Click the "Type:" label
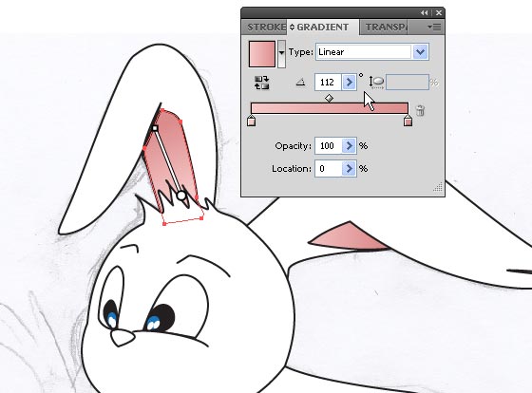 click(300, 52)
